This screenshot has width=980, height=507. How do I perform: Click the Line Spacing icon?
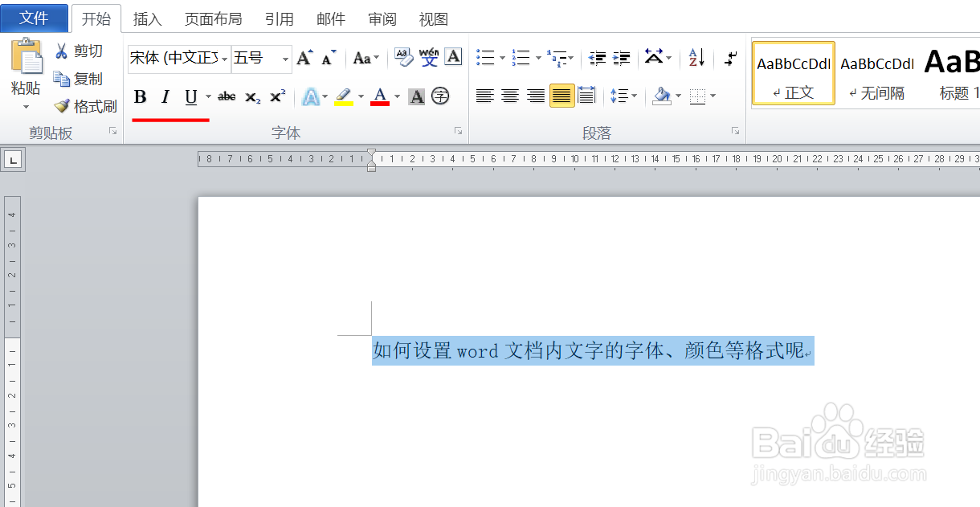618,96
